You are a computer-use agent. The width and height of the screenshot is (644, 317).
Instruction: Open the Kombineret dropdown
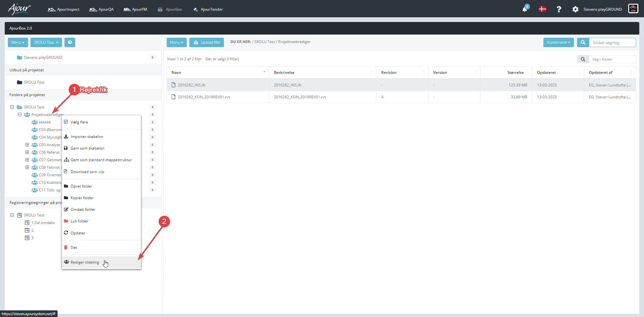click(558, 42)
